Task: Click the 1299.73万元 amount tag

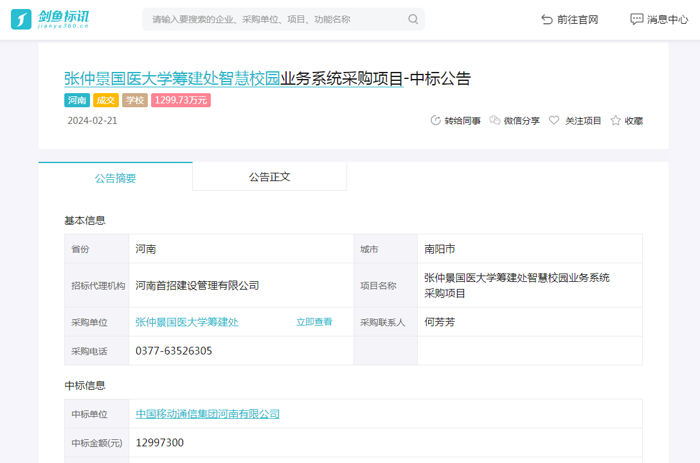Action: [181, 100]
